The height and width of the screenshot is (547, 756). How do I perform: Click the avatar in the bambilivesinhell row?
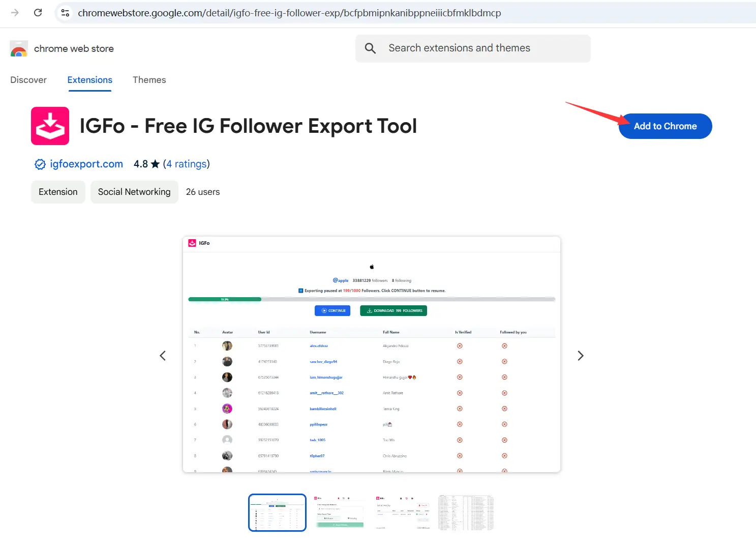[x=227, y=409]
